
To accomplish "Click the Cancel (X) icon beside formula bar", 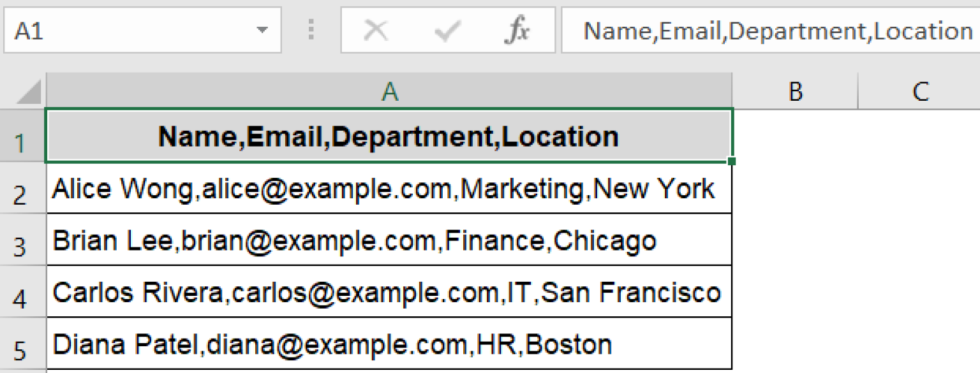I will (x=376, y=30).
